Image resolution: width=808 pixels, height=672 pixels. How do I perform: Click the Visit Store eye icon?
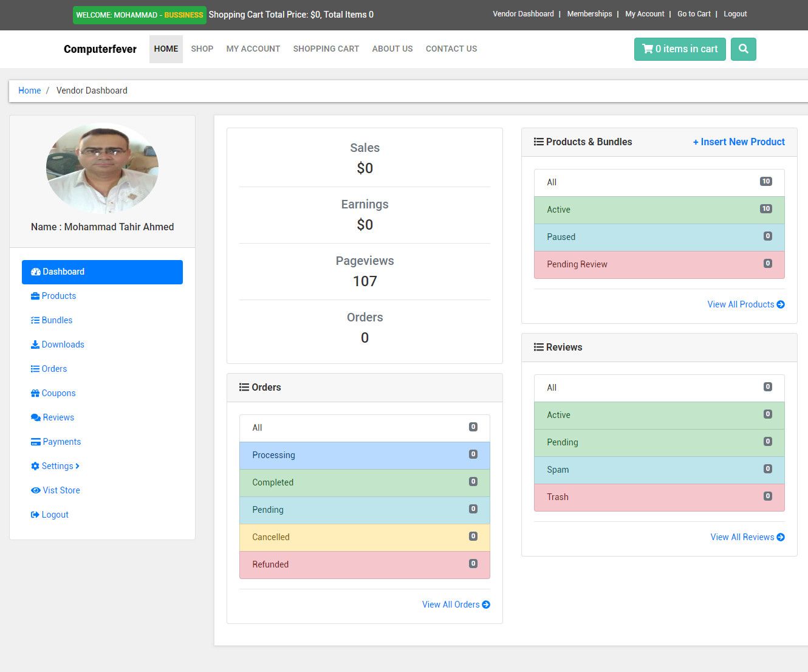coord(36,490)
